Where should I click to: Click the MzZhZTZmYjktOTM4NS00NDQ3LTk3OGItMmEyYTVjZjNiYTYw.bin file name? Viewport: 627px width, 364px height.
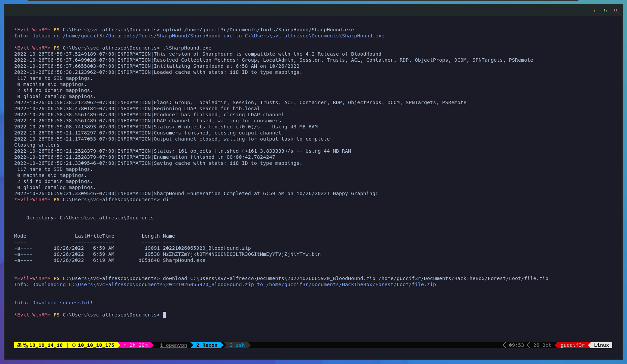[x=242, y=254]
